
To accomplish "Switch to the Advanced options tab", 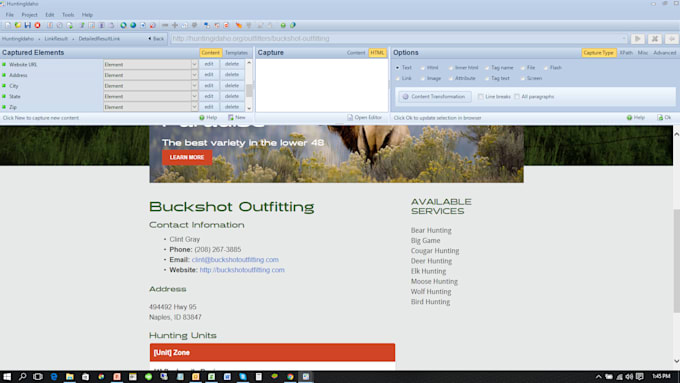I will 664,53.
